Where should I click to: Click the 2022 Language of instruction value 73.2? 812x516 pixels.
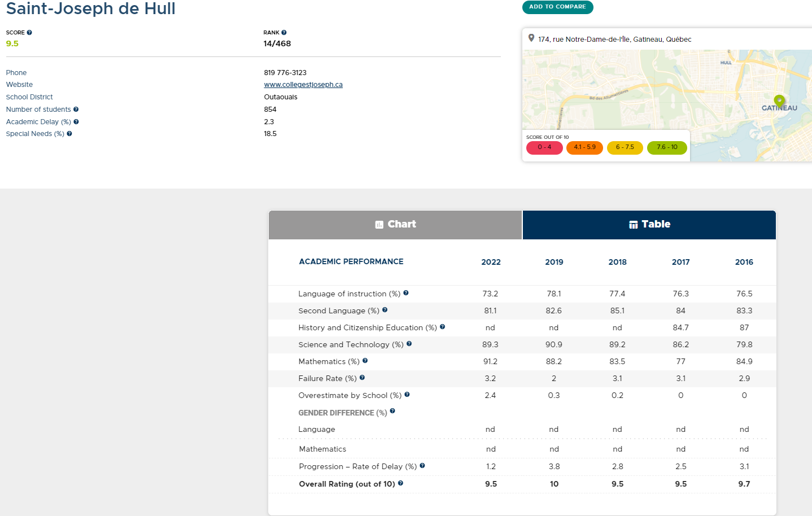(x=490, y=294)
